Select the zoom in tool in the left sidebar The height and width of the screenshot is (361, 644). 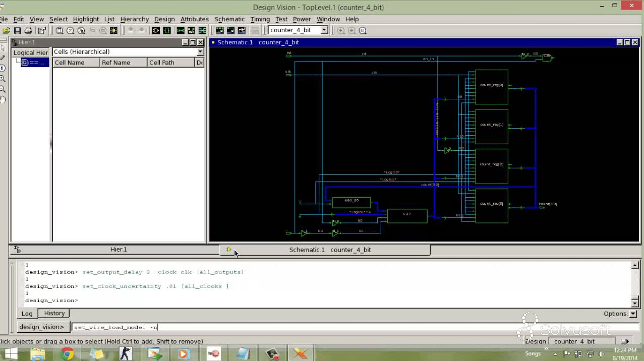click(x=3, y=79)
